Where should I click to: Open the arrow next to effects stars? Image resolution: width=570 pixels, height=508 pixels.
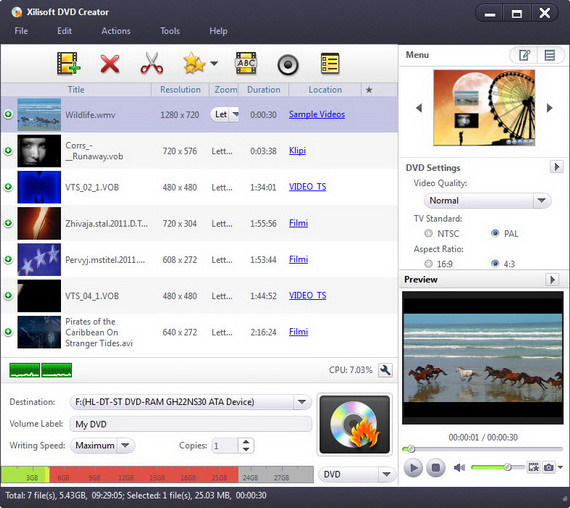click(214, 63)
